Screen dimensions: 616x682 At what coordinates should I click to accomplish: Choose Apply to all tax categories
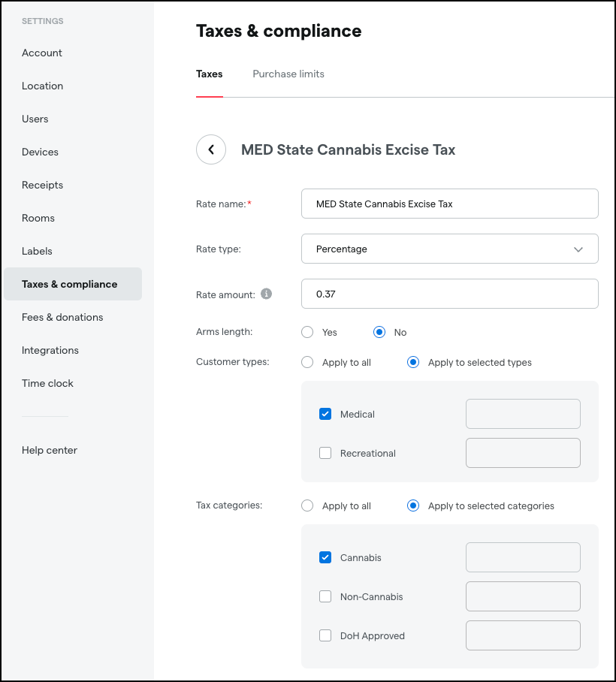tap(307, 505)
